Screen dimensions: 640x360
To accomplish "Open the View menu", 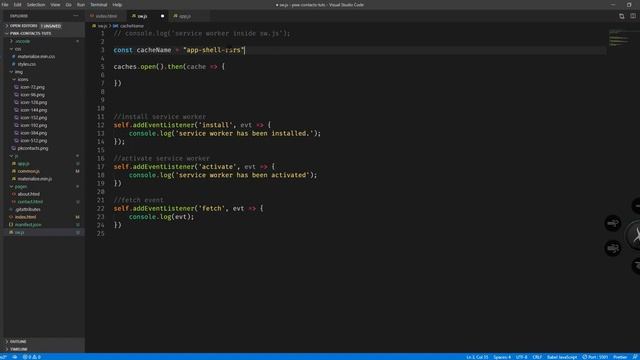I will point(55,5).
